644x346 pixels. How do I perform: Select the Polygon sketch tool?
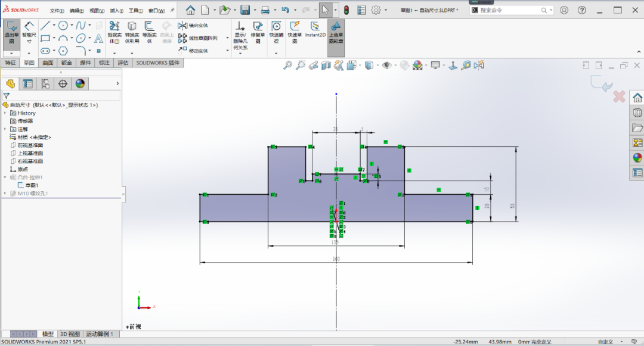pyautogui.click(x=63, y=51)
